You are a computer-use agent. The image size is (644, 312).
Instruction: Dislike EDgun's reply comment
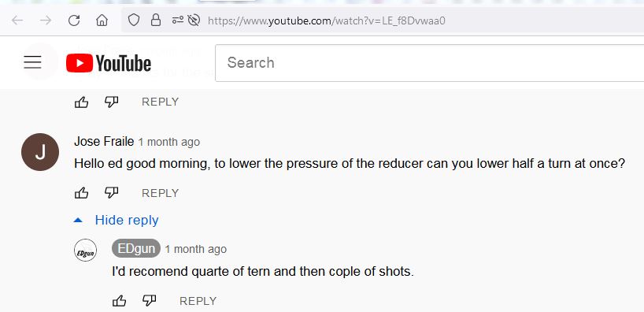pyautogui.click(x=149, y=301)
